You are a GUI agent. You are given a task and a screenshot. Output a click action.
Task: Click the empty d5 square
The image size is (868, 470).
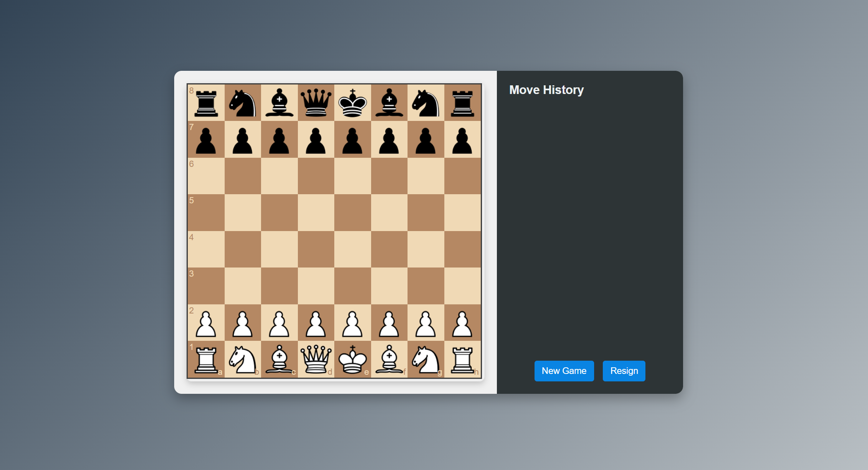click(316, 212)
